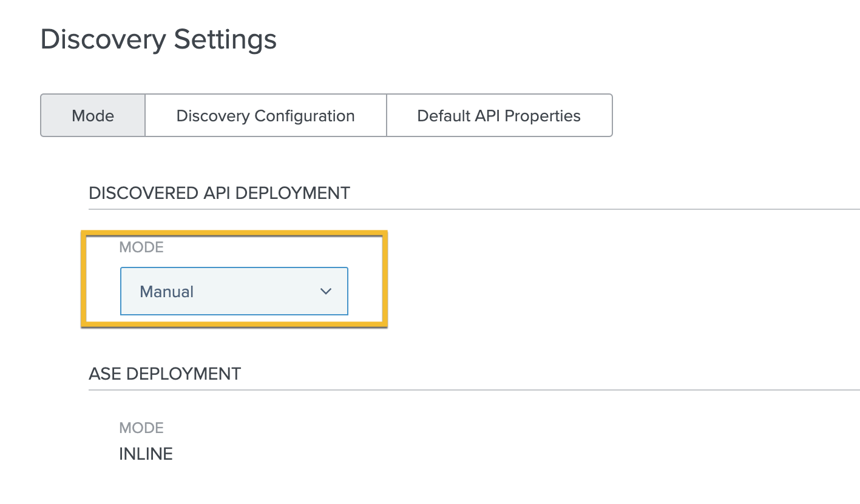Viewport: 860px width, 504px height.
Task: Select the DISCOVERED API DEPLOYMENT section header
Action: pyautogui.click(x=219, y=193)
